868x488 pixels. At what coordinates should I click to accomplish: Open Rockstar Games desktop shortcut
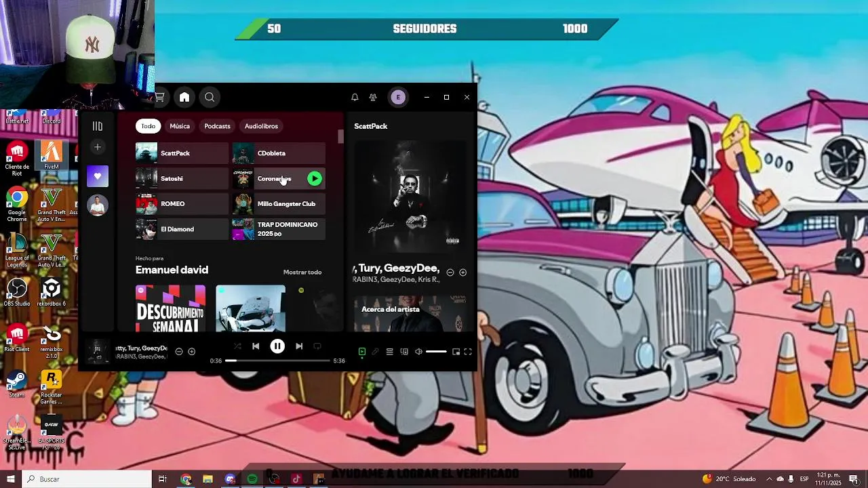[52, 387]
